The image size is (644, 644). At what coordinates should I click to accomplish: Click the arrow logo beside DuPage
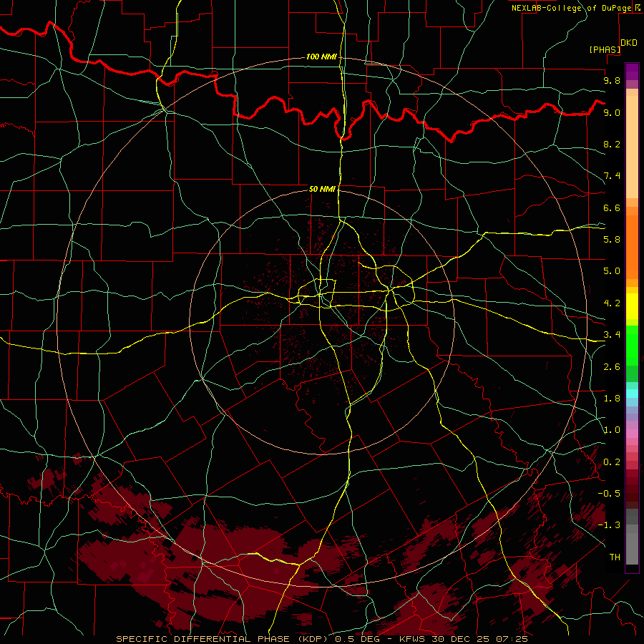[x=637, y=8]
